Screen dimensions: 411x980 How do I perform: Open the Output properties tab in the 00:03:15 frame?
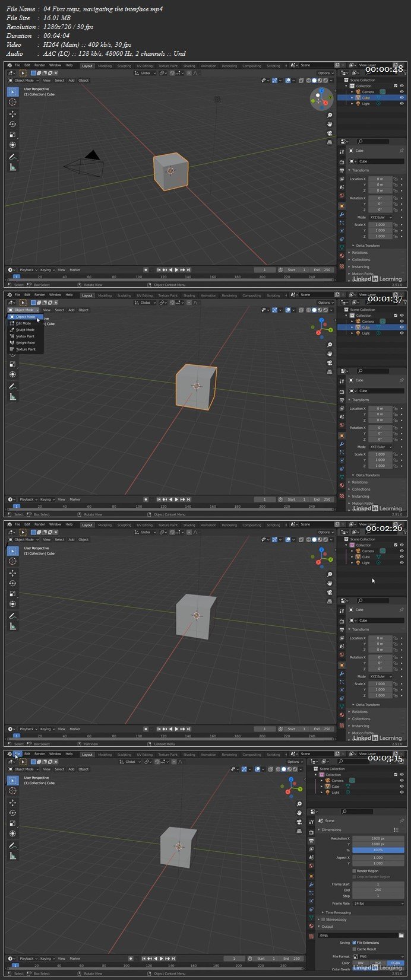311,841
